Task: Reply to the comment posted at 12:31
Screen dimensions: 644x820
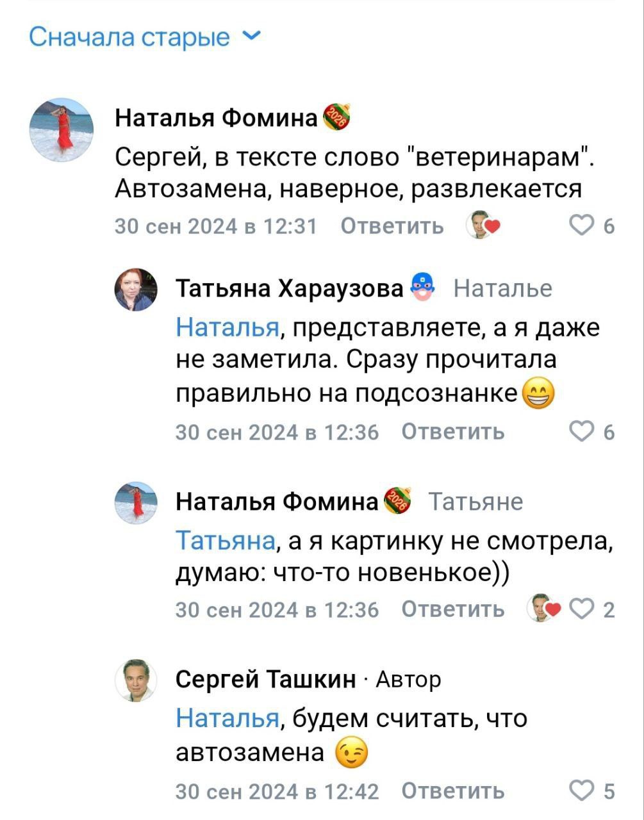Action: pos(392,226)
